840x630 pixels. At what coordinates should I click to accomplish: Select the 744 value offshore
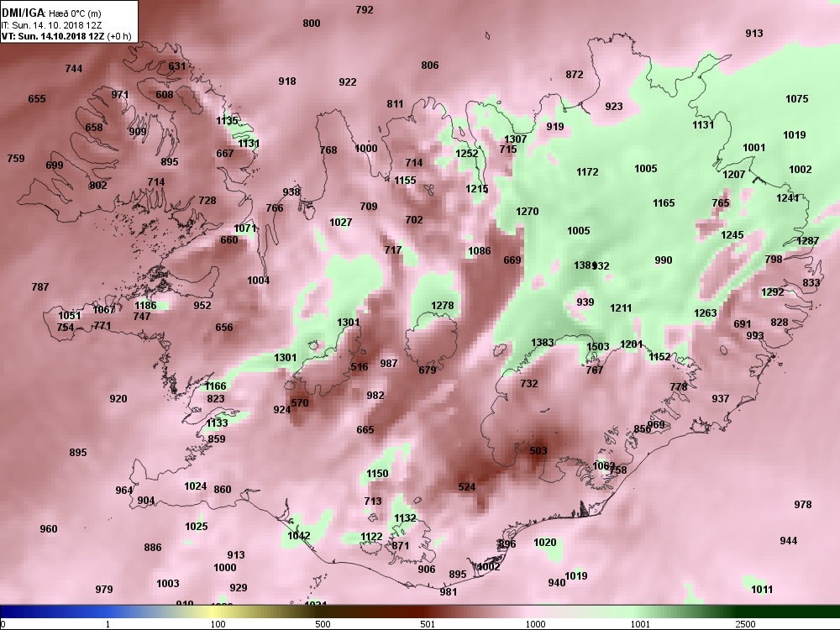pos(74,69)
